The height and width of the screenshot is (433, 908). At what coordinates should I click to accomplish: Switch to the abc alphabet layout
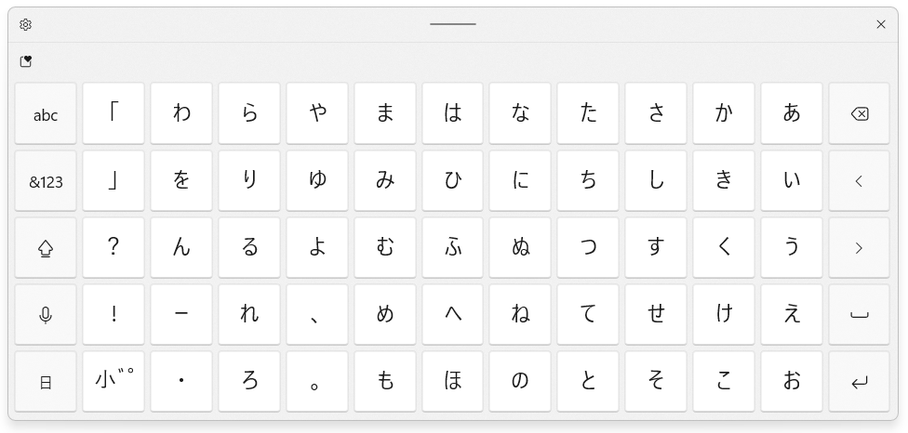(45, 113)
